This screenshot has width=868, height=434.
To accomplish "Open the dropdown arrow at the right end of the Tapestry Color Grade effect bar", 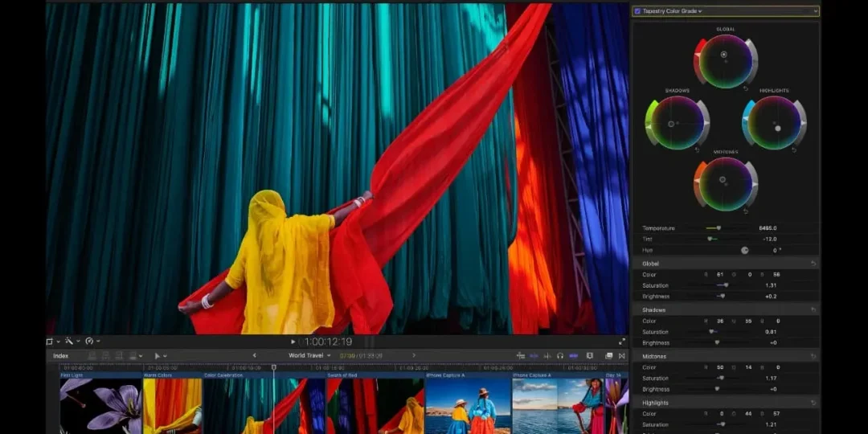I will coord(816,11).
